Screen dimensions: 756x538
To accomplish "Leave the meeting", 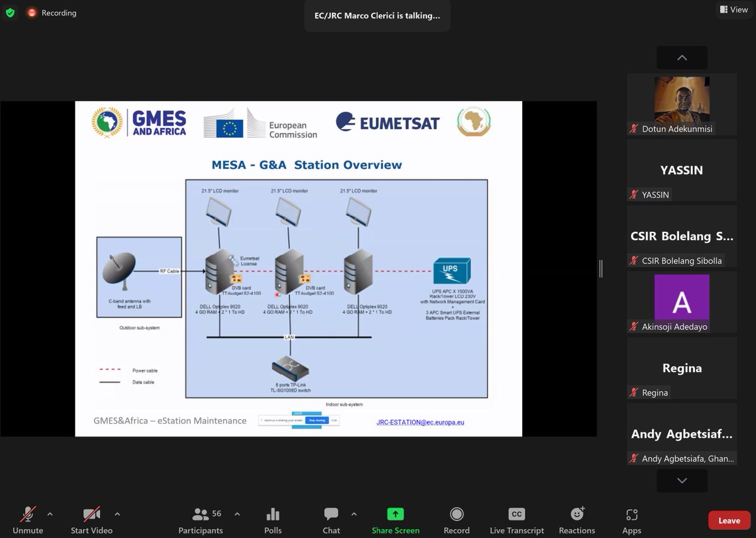I will (x=729, y=520).
